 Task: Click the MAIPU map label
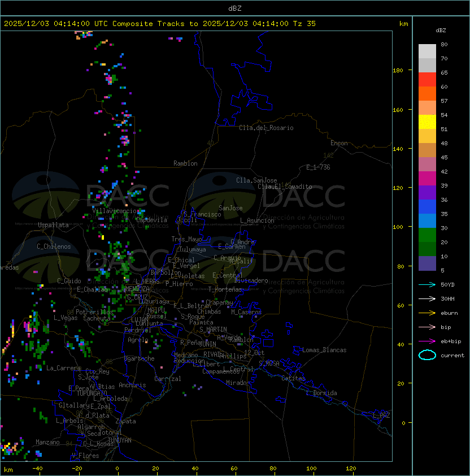click(x=156, y=310)
